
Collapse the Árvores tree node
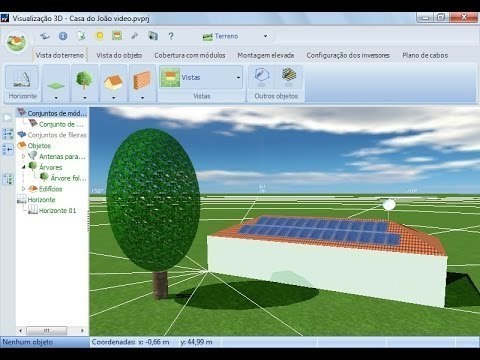point(23,167)
